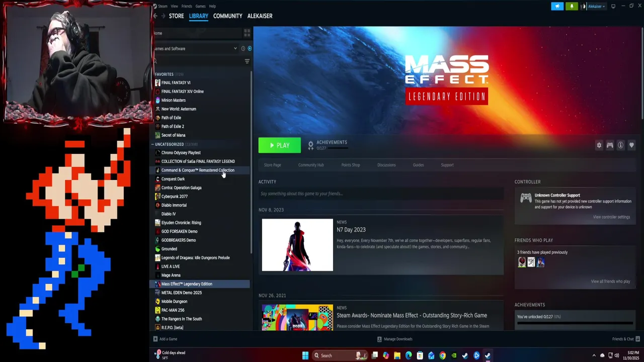Show hidden system tray icons
This screenshot has width=644, height=362.
pos(594,355)
